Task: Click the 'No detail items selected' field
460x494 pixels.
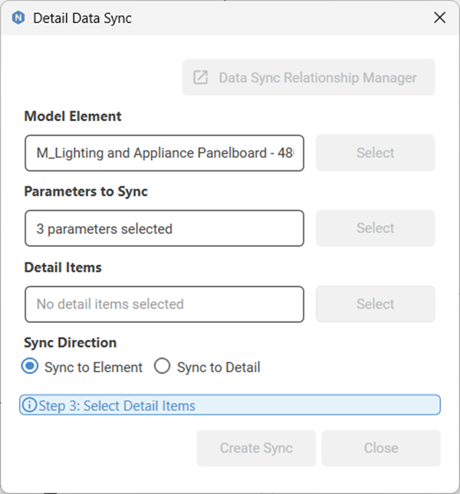Action: coord(164,304)
